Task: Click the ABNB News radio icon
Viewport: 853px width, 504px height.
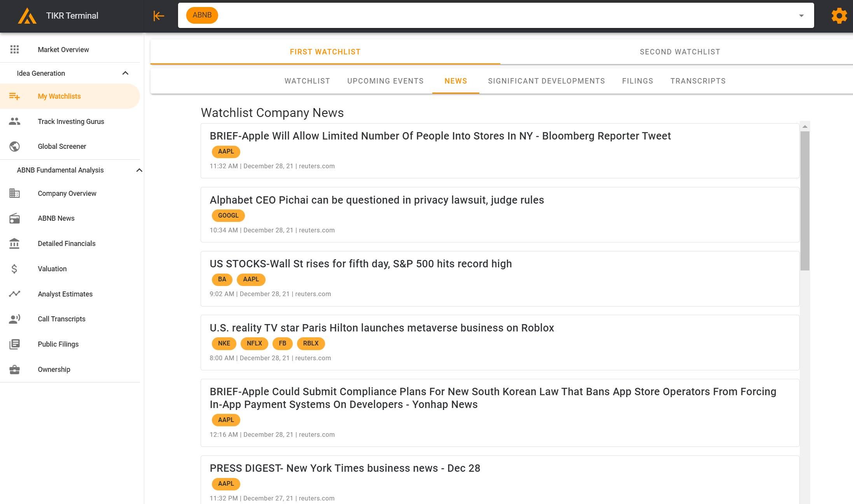Action: click(x=15, y=218)
